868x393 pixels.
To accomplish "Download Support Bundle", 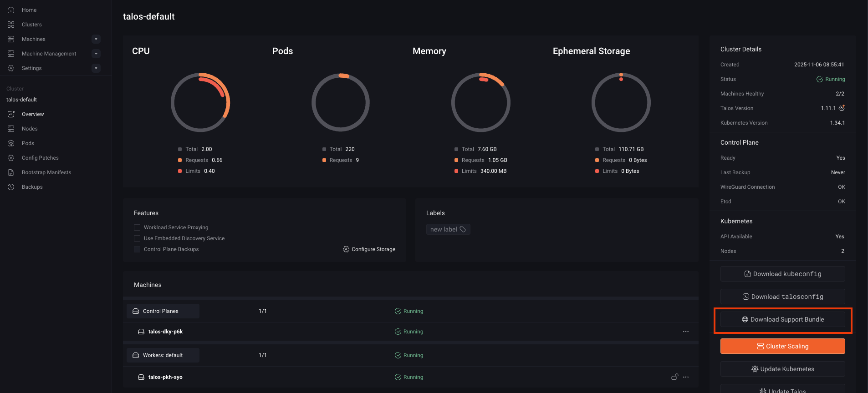I will [x=782, y=319].
